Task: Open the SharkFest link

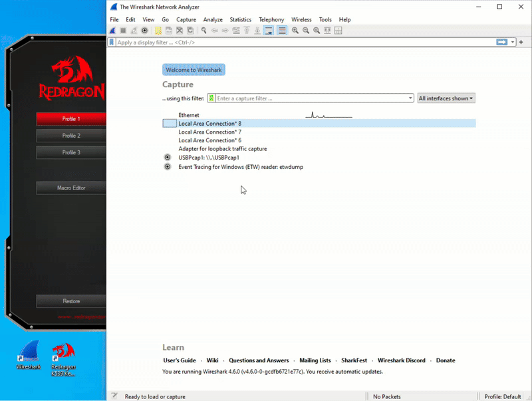Action: [354, 360]
